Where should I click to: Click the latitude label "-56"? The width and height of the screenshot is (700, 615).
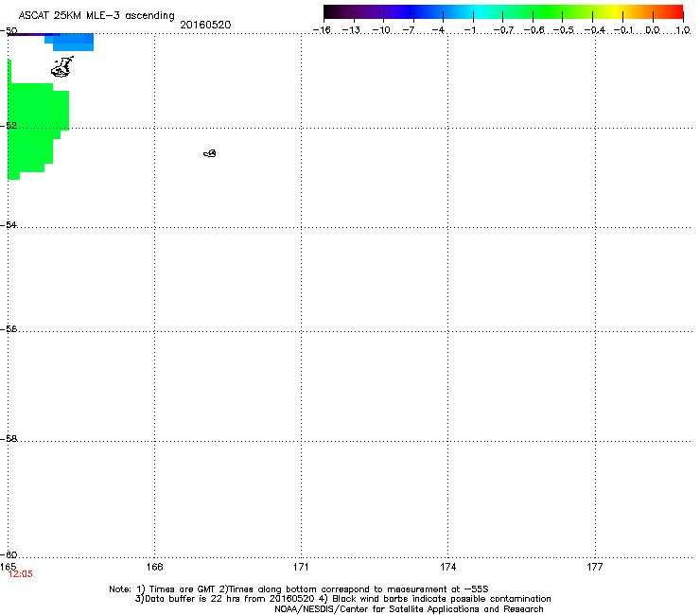(9, 328)
